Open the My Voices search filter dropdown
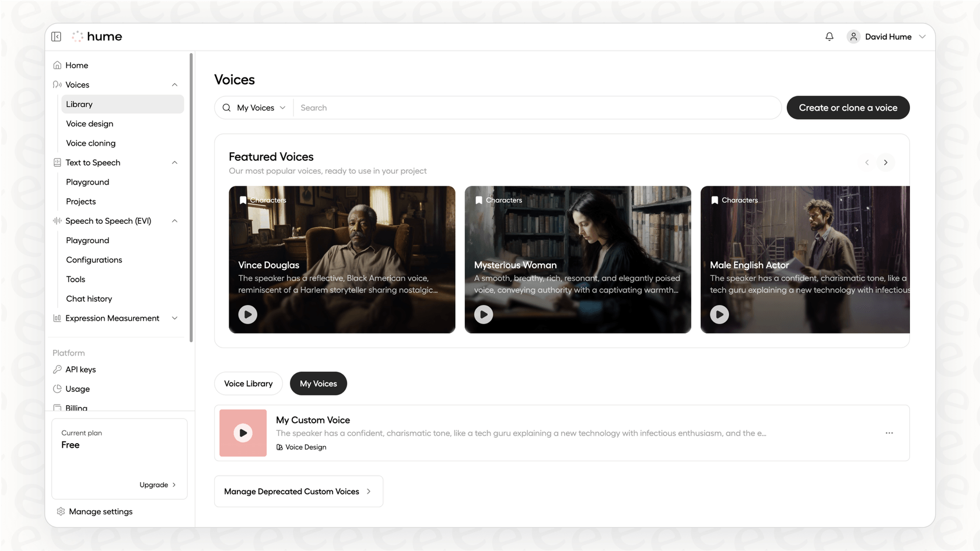The width and height of the screenshot is (980, 551). click(x=261, y=108)
